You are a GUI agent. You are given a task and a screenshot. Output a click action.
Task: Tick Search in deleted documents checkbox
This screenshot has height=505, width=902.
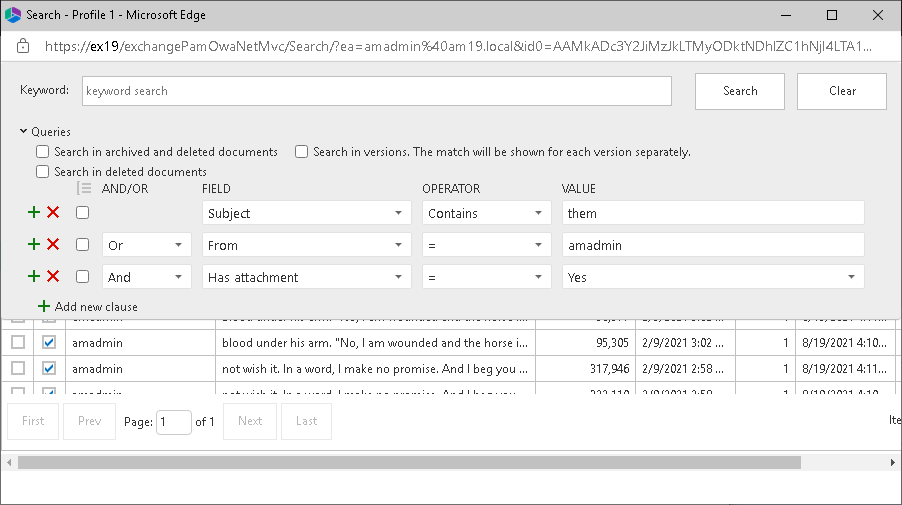[42, 172]
